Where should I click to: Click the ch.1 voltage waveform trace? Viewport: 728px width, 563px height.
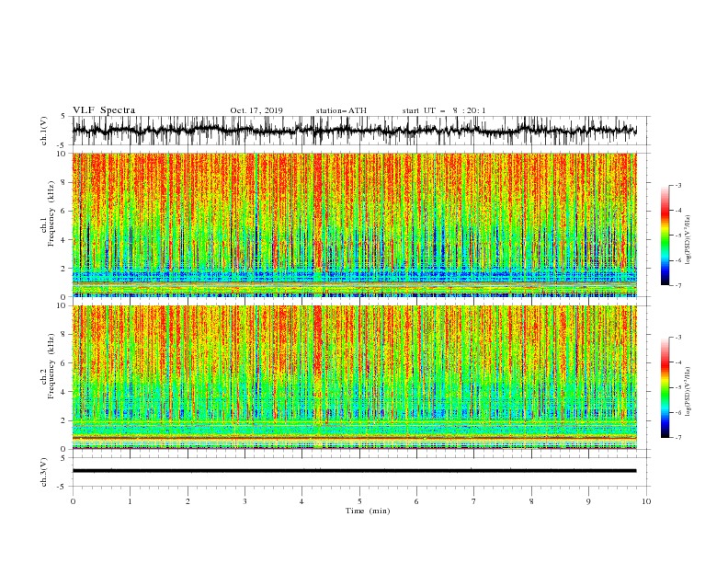click(x=354, y=130)
